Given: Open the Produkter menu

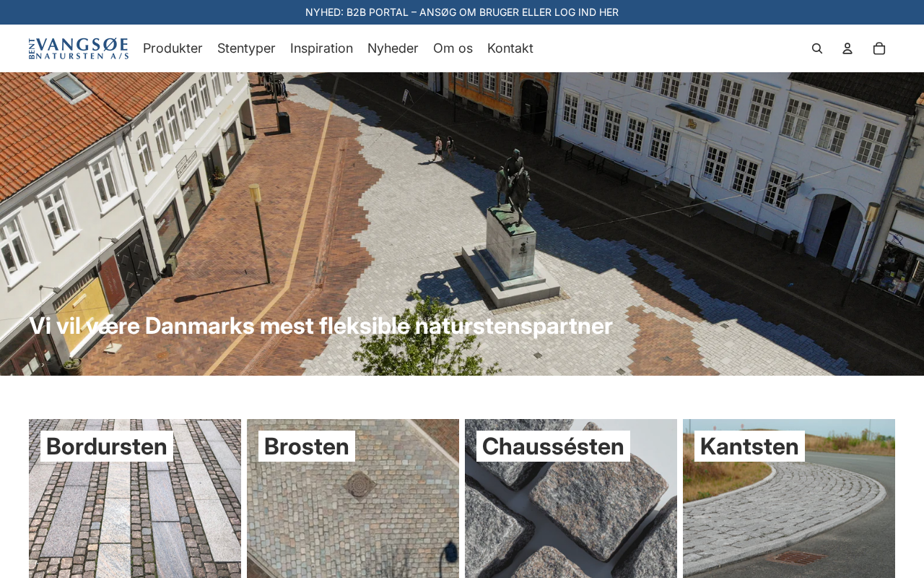Looking at the screenshot, I should [173, 48].
